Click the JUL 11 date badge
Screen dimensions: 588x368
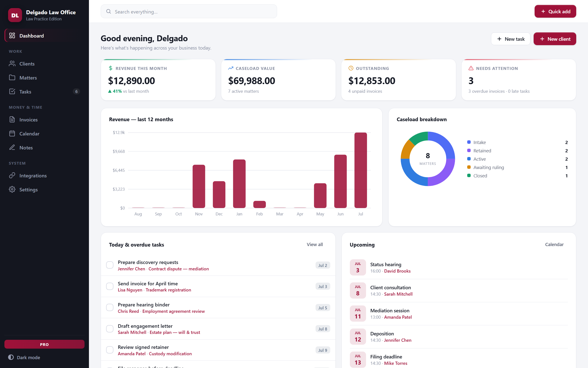click(358, 314)
